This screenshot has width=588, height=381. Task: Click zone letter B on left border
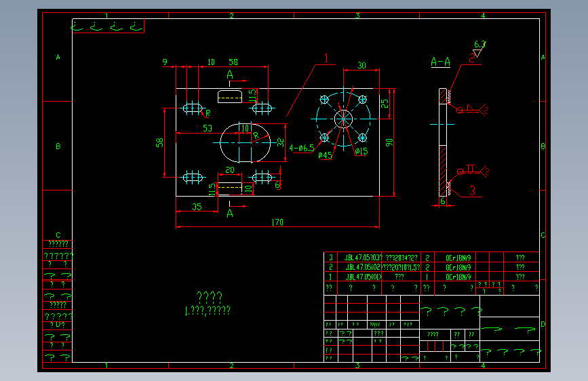pyautogui.click(x=58, y=146)
